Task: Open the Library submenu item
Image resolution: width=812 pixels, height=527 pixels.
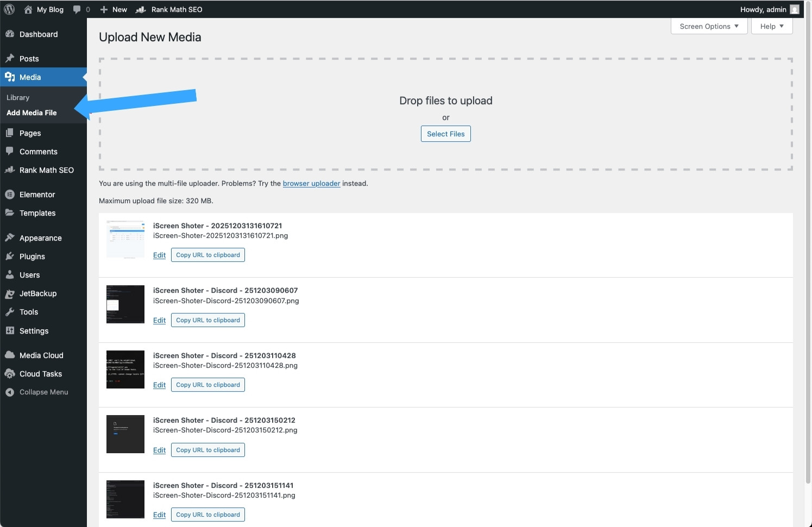Action: pos(18,98)
